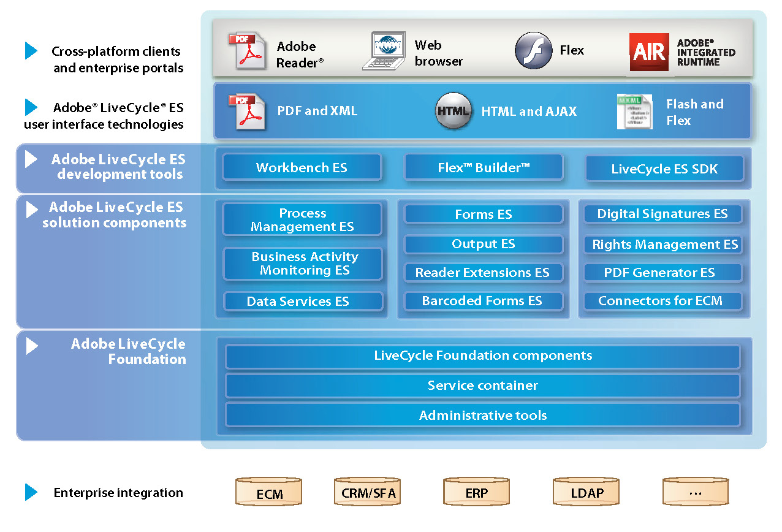Click the arrow beside LiveCycle ES user interface technologies
Image resolution: width=782 pixels, height=532 pixels.
31,107
